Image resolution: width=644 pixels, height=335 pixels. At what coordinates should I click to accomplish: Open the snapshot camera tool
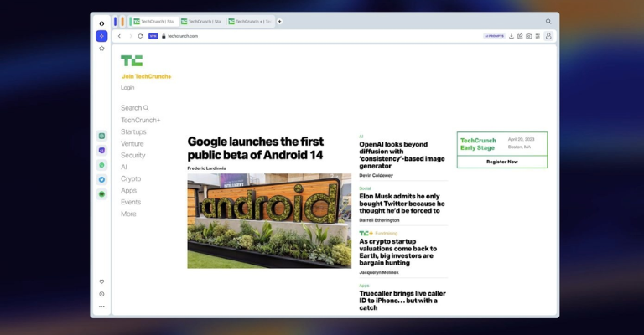tap(528, 36)
